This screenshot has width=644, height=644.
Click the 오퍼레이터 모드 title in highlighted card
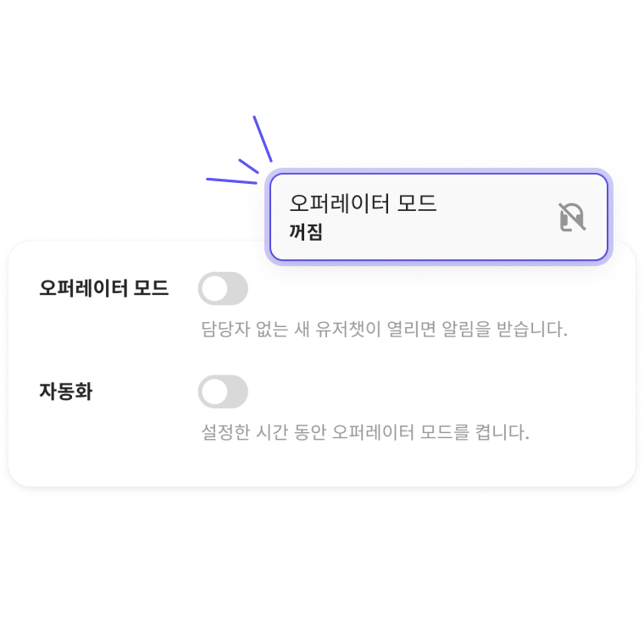click(x=363, y=203)
